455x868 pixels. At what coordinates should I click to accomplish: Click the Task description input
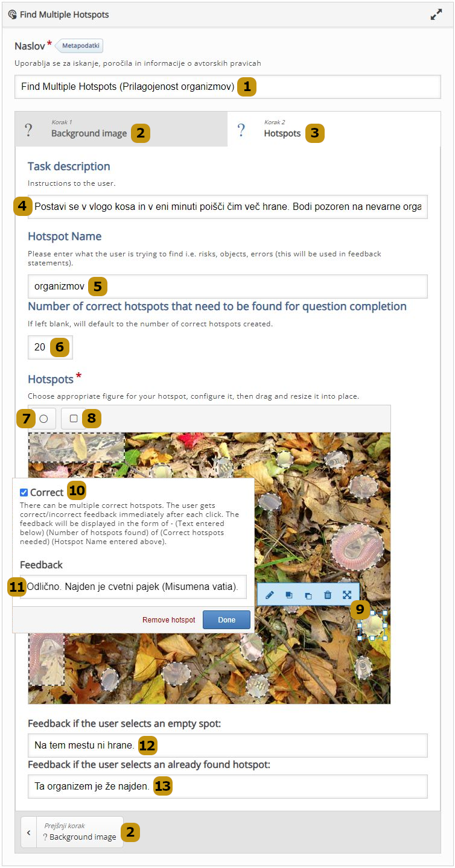[x=227, y=206]
